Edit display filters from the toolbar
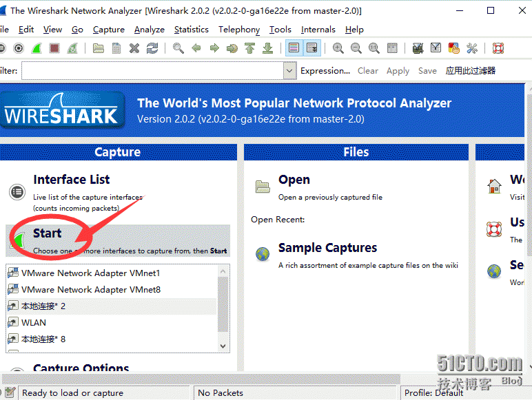The width and height of the screenshot is (532, 400). [x=436, y=48]
